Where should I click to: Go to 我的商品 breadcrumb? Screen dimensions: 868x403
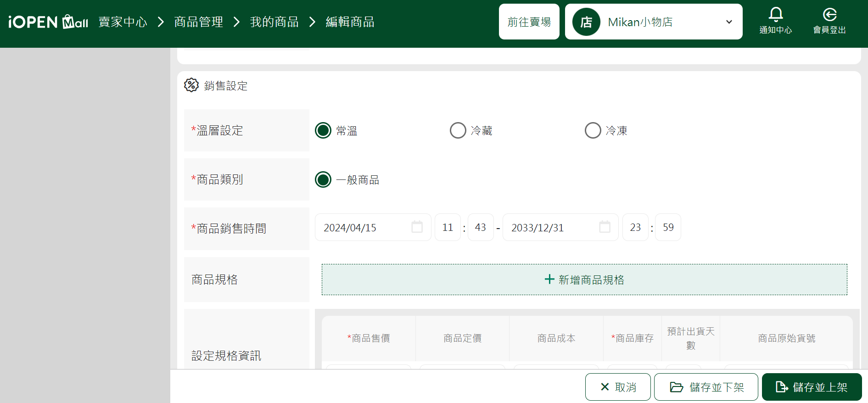(274, 22)
